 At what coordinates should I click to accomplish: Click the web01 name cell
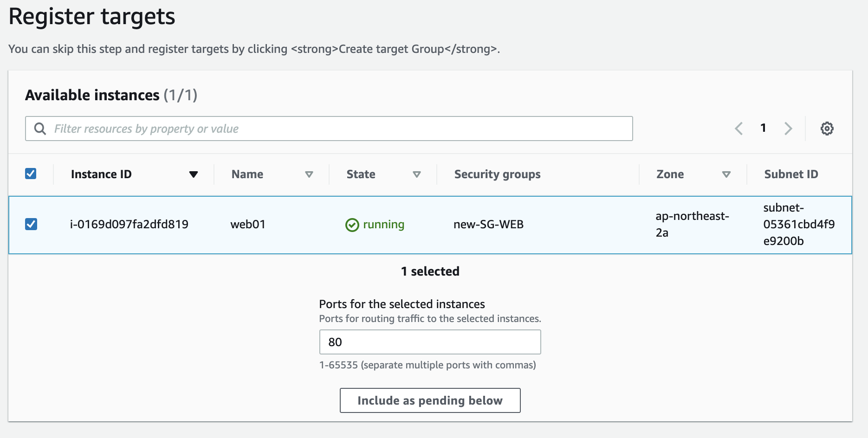click(248, 225)
